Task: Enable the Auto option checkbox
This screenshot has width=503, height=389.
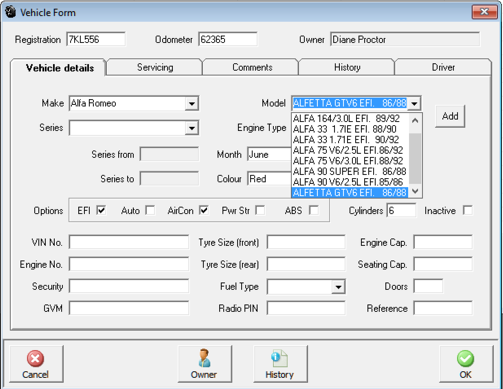Action: 150,210
